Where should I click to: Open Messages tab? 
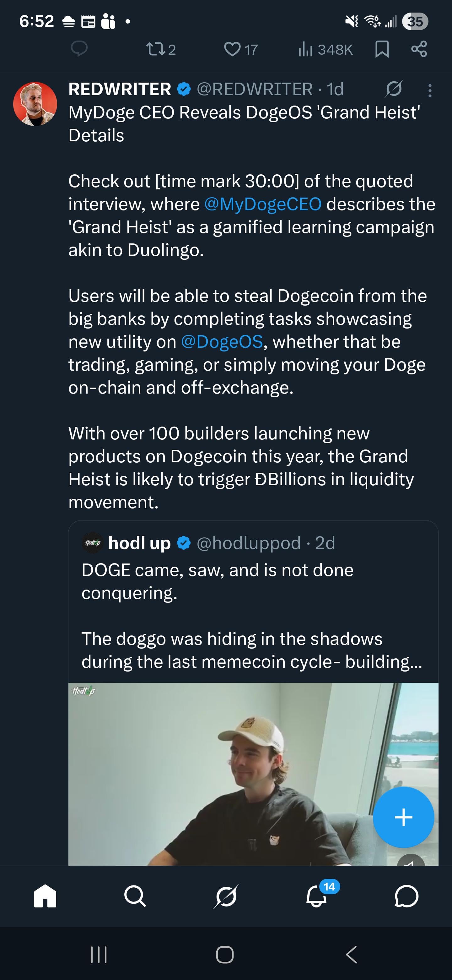(406, 896)
